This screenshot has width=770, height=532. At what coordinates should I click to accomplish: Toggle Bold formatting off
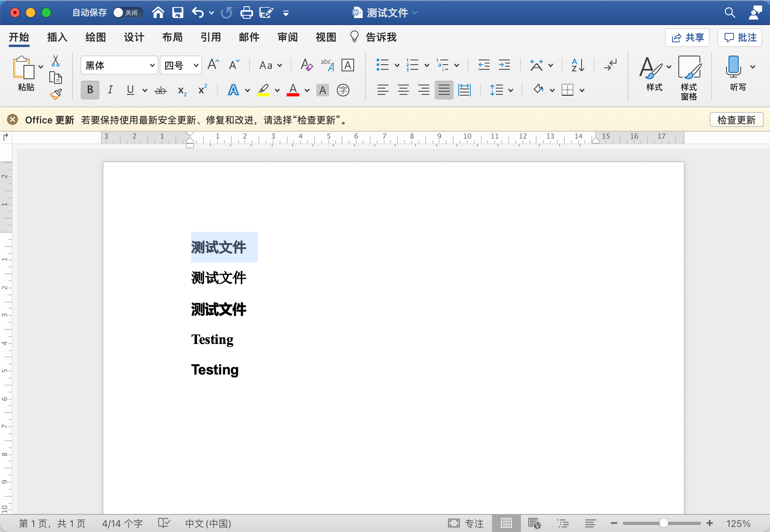[x=90, y=90]
